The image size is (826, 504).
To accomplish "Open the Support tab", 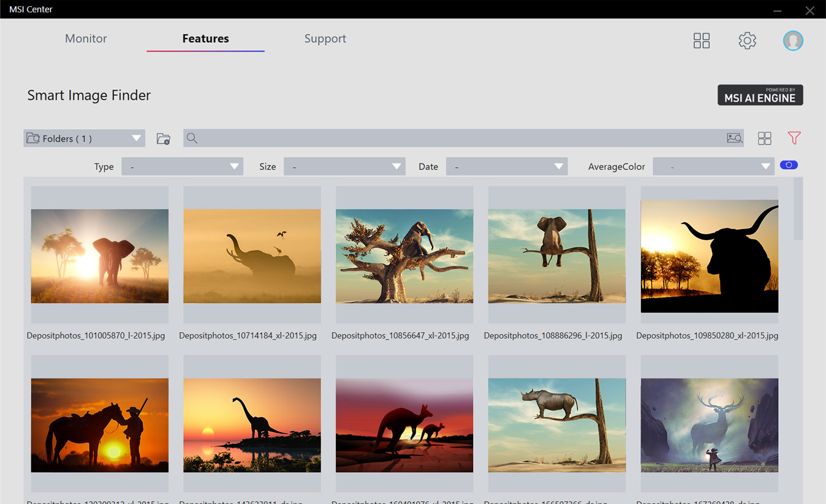I will pyautogui.click(x=325, y=39).
